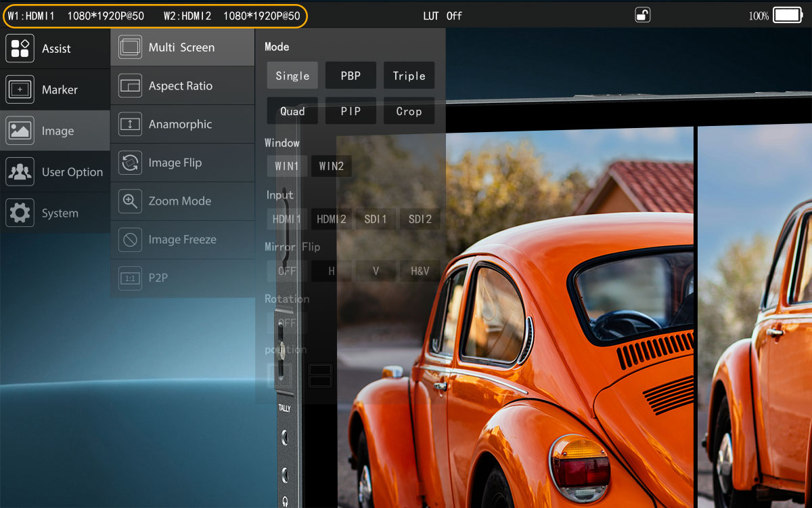Click the P2P 1:1 icon
The height and width of the screenshot is (508, 812).
click(130, 278)
